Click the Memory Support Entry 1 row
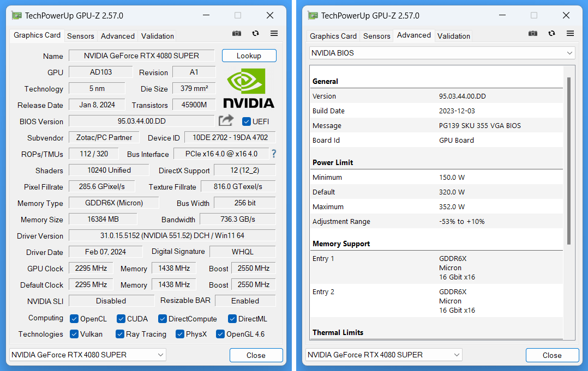 436,267
